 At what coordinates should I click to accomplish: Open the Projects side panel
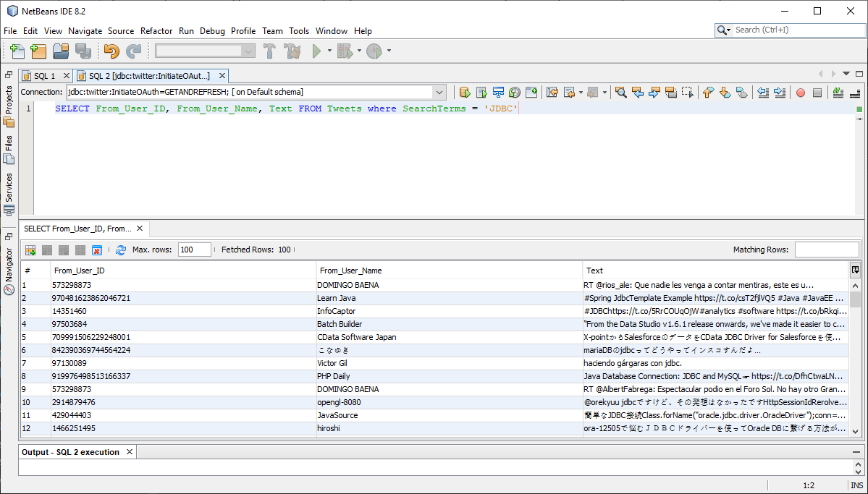[9, 100]
